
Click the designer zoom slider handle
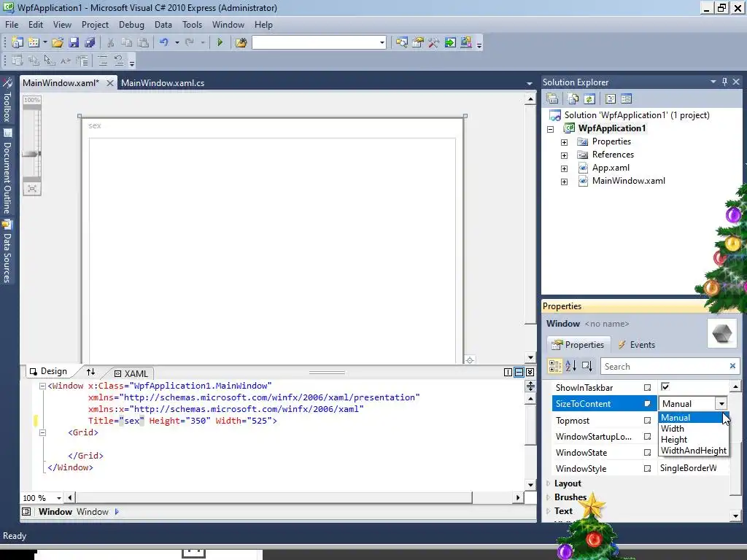[32, 154]
